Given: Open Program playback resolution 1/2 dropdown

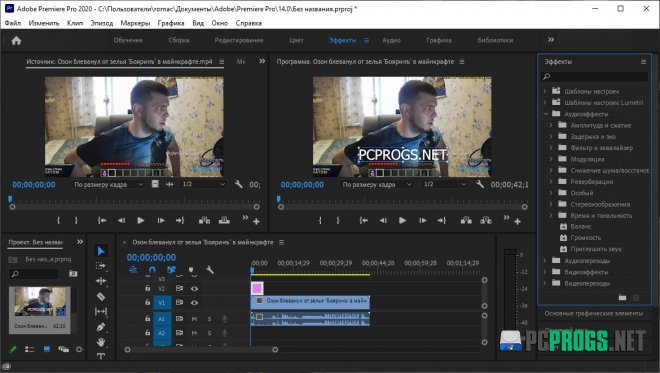Looking at the screenshot, I should point(444,184).
